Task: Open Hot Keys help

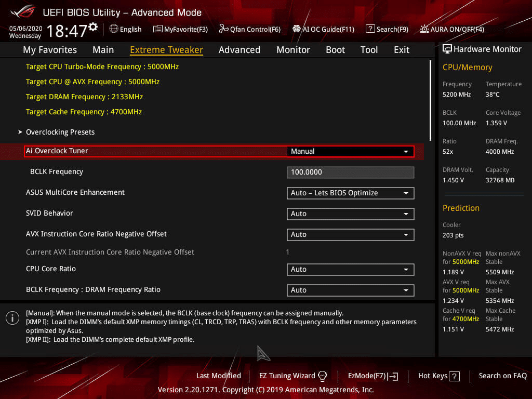Action: tap(438, 376)
